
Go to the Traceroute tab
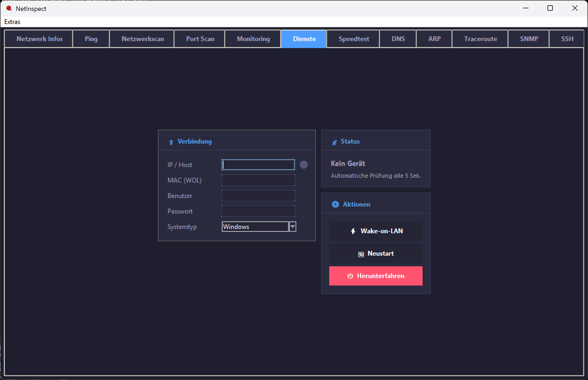click(x=480, y=39)
